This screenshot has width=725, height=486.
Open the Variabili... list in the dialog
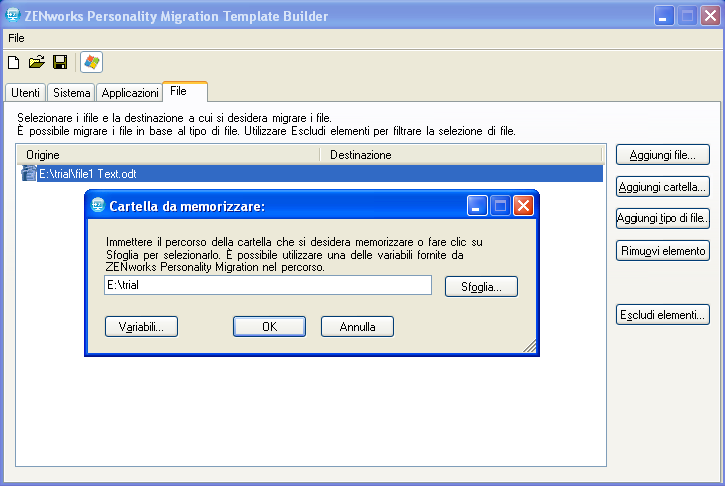pos(141,327)
